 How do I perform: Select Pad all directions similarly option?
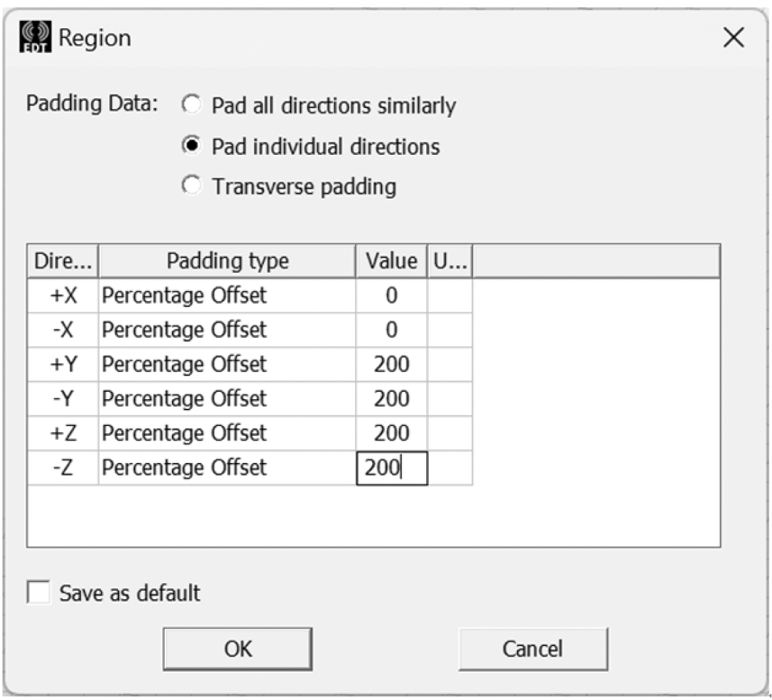[191, 104]
